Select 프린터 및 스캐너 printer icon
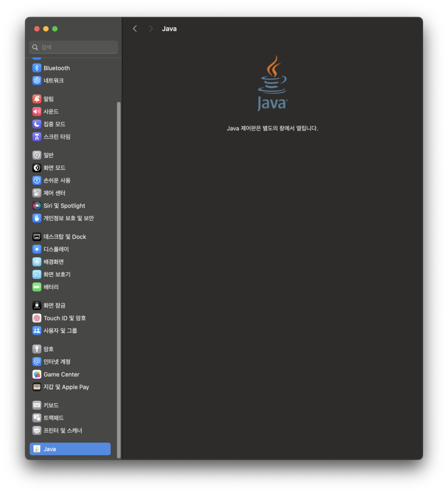Viewport: 448px width, 493px height. 37,430
